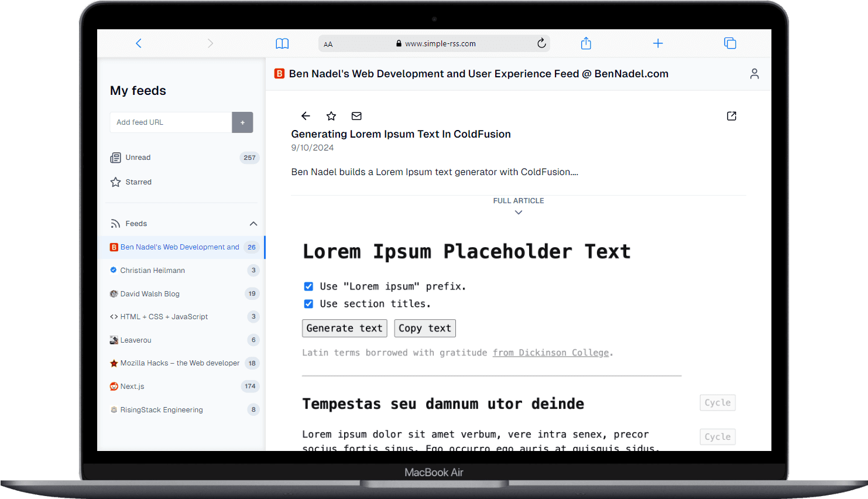Follow the Dickinson College link
Image resolution: width=868 pixels, height=499 pixels.
[x=551, y=352]
